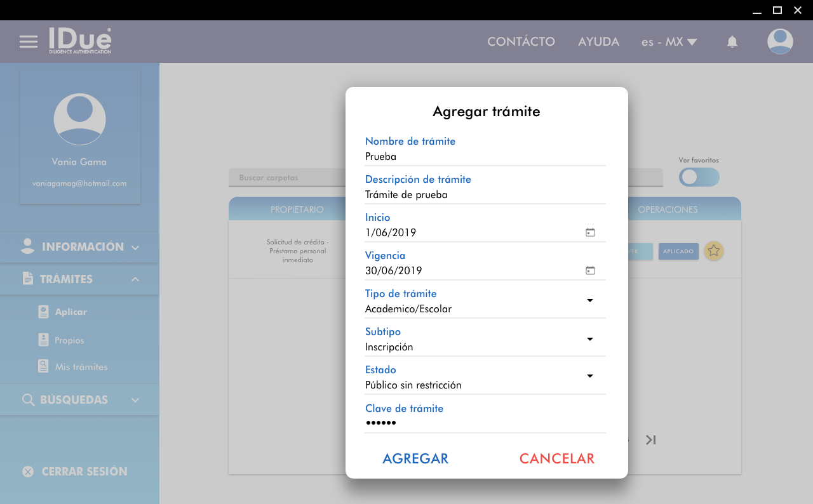Expand the Subtipo dropdown
This screenshot has height=504, width=813.
[x=590, y=339]
